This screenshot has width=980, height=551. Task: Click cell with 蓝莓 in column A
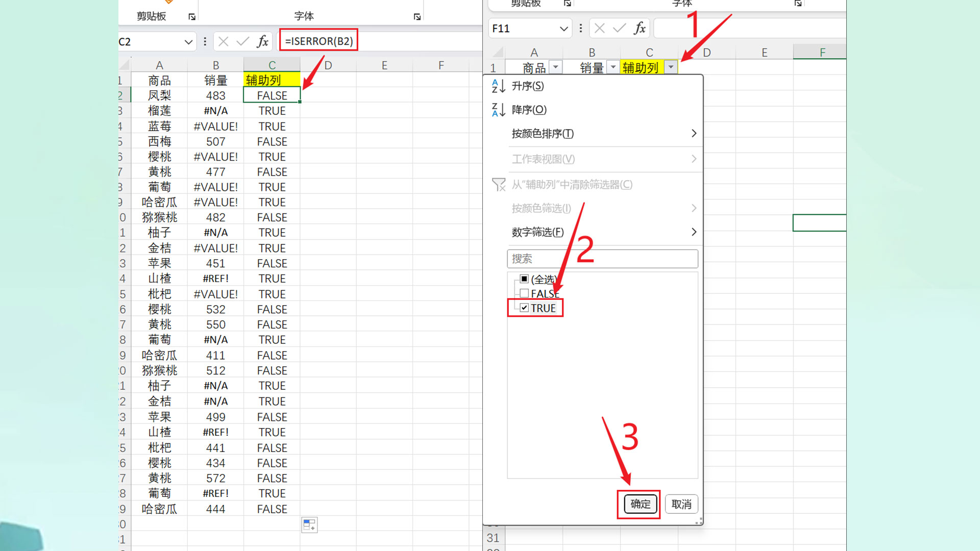tap(159, 126)
